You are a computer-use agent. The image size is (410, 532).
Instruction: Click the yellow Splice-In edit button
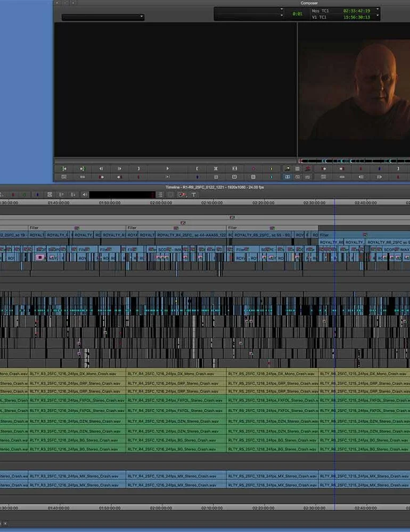pyautogui.click(x=271, y=169)
